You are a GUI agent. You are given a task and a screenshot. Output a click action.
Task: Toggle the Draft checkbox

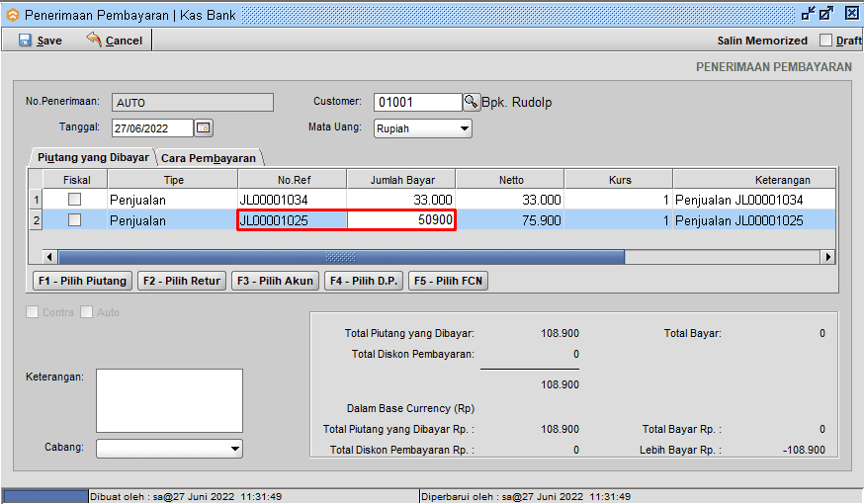[826, 41]
